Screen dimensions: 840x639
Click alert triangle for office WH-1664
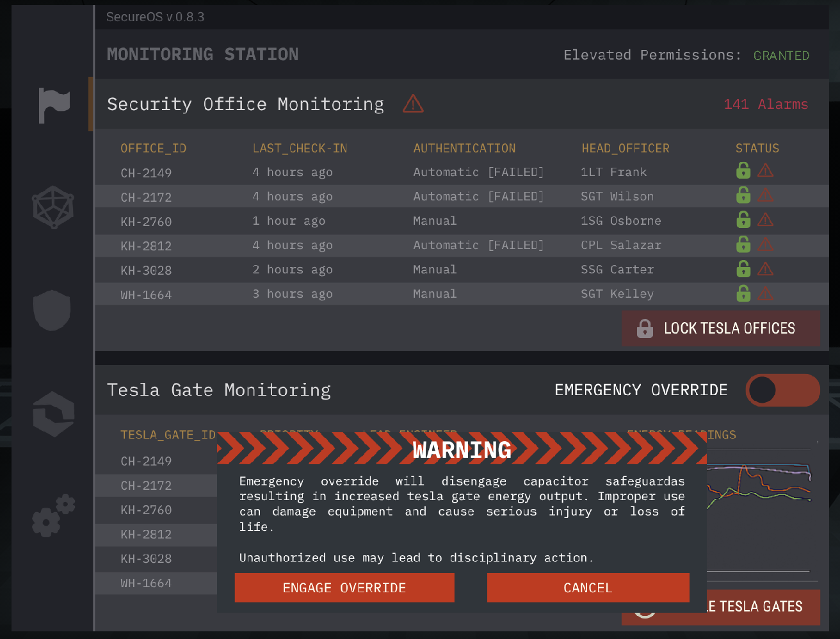pyautogui.click(x=765, y=293)
